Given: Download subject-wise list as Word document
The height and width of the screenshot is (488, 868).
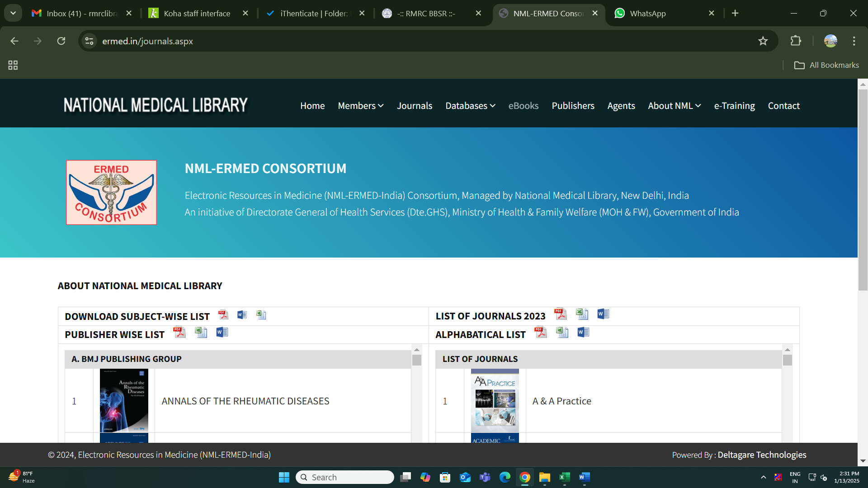Looking at the screenshot, I should pos(242,315).
